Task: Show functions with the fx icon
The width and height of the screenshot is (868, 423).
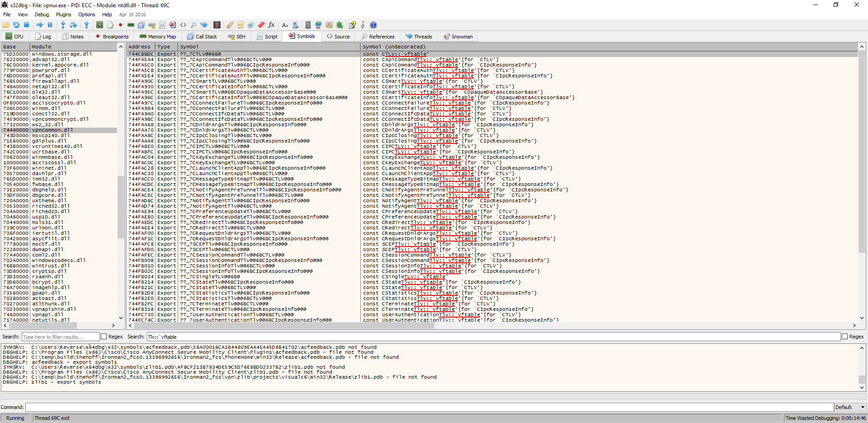Action: 272,25
